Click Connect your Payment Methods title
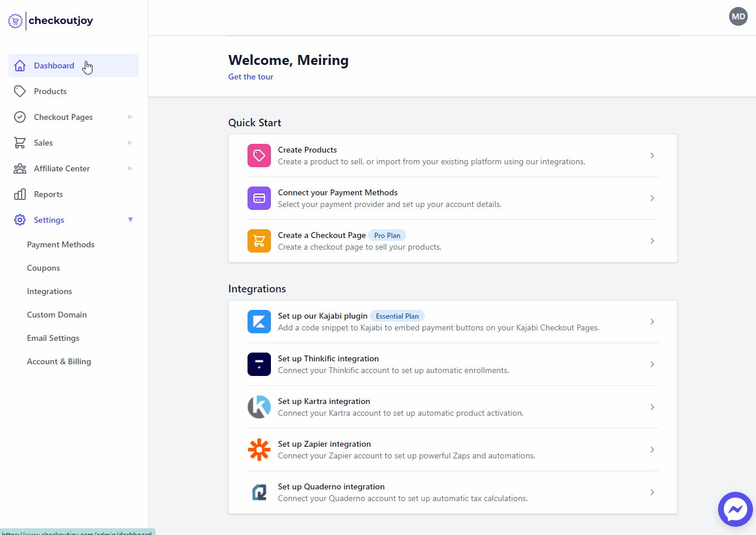The image size is (756, 535). pos(338,192)
